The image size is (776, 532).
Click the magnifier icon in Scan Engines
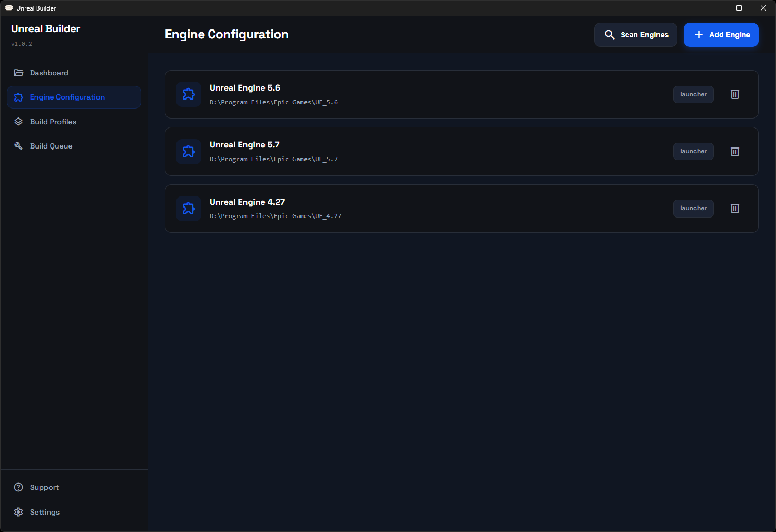tap(610, 35)
